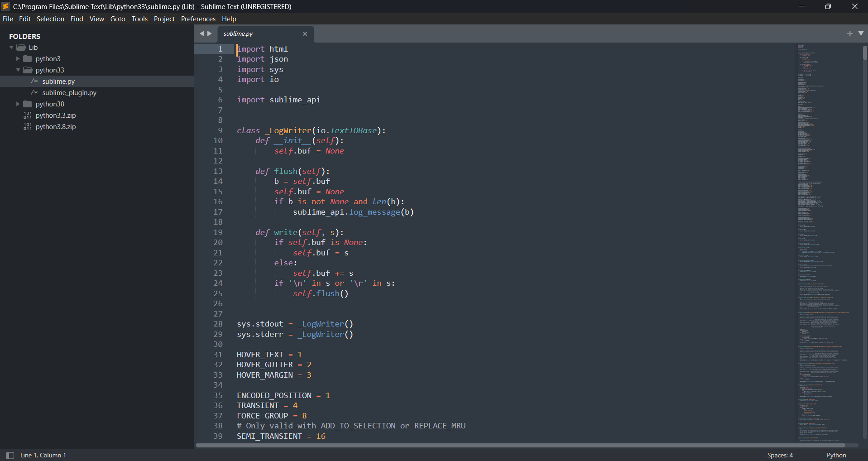Open the tab overflow dropdown arrow
The width and height of the screenshot is (868, 461).
[861, 34]
